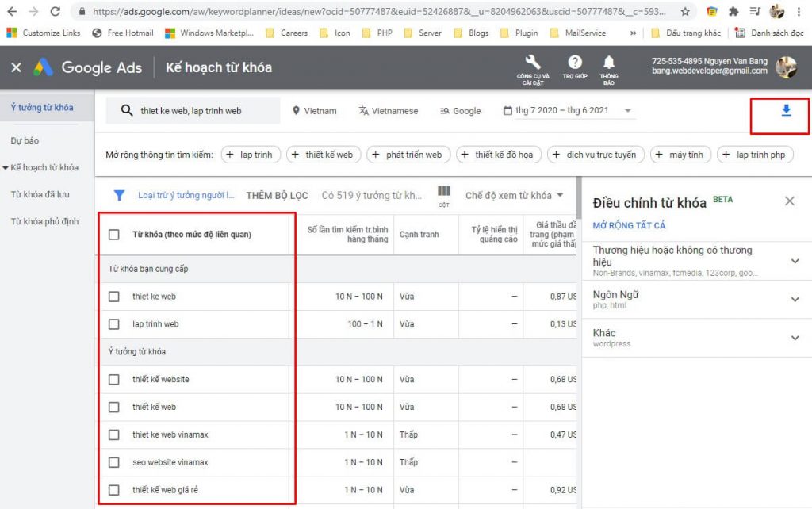Close the Điều chỉnh từ khóa panel

(789, 201)
